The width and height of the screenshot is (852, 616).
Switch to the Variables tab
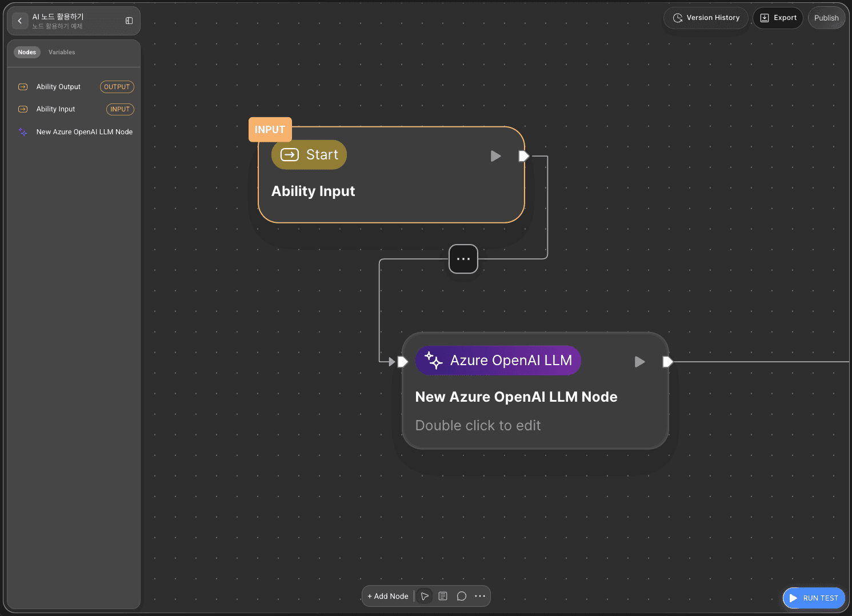(62, 52)
